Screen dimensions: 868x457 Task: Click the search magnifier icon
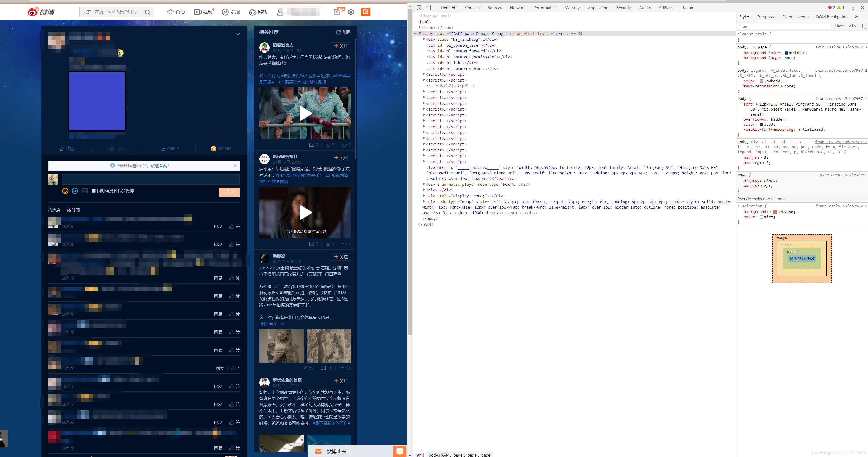pyautogui.click(x=147, y=12)
